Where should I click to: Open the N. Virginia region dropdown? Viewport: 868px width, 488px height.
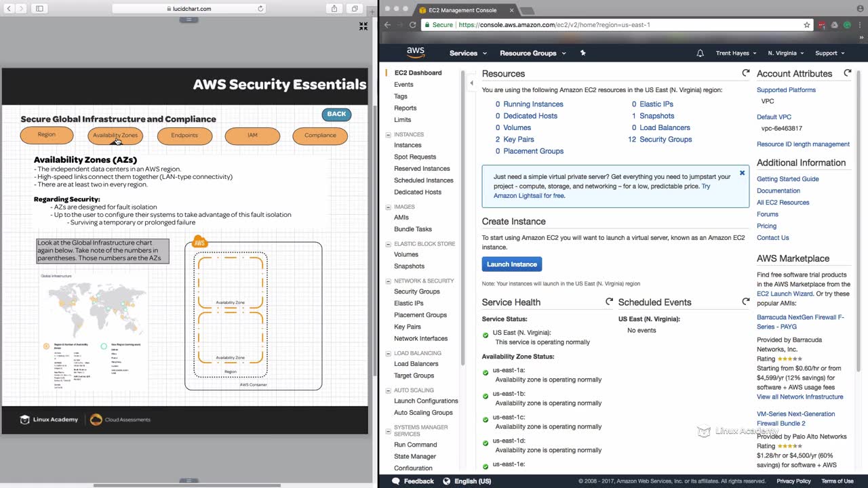786,53
